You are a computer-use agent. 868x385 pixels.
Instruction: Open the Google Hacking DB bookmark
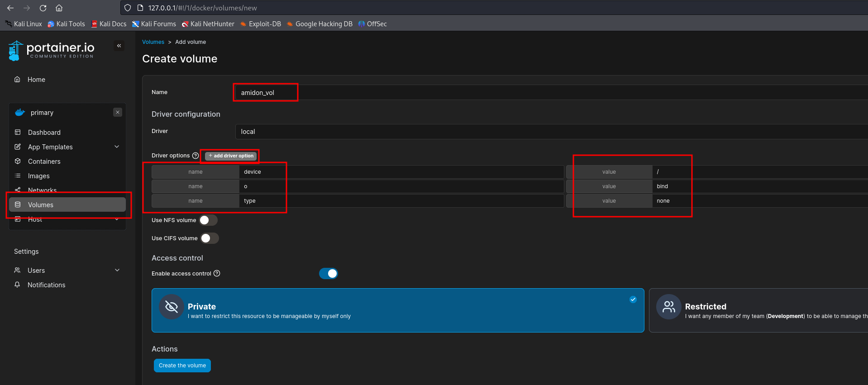[320, 24]
